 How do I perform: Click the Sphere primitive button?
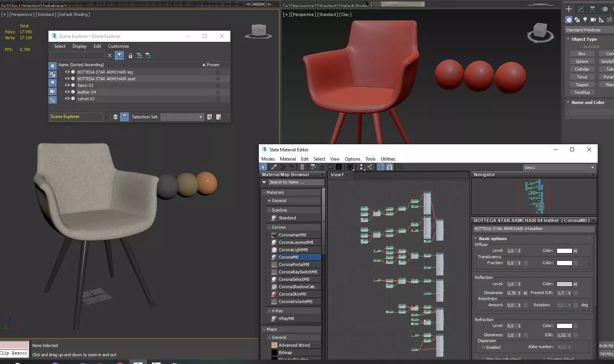click(582, 61)
